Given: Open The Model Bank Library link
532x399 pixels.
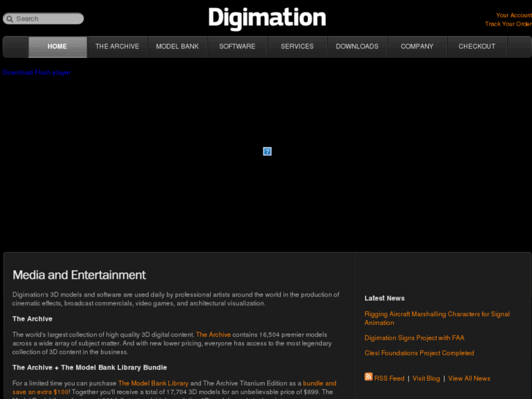Looking at the screenshot, I should coord(154,383).
